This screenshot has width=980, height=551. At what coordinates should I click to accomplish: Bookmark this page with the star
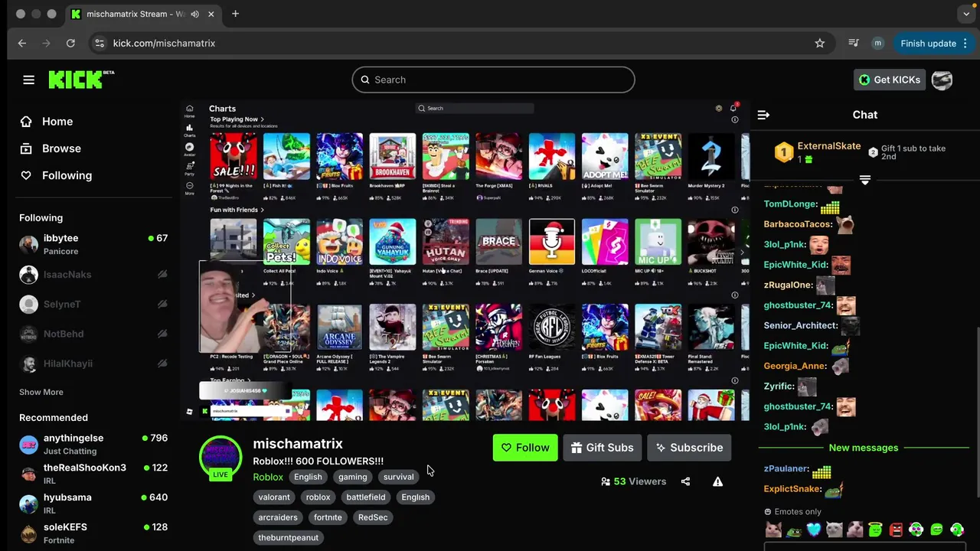tap(820, 44)
